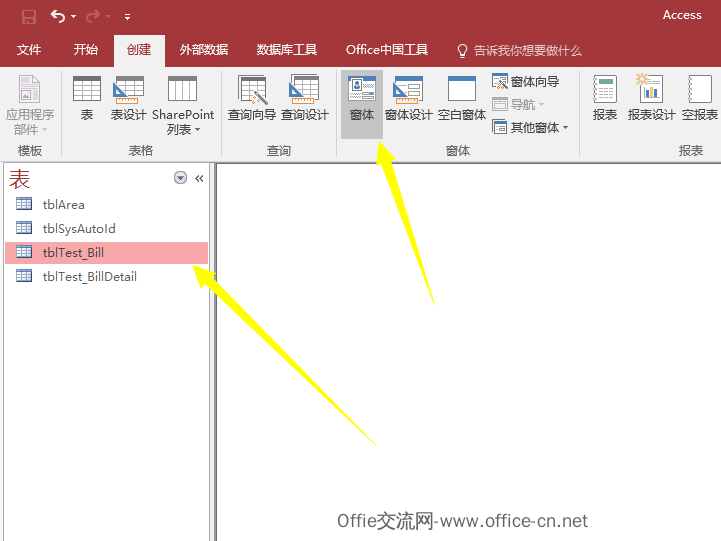Select the tblSysAutoId table
This screenshot has width=721, height=541.
coord(107,228)
